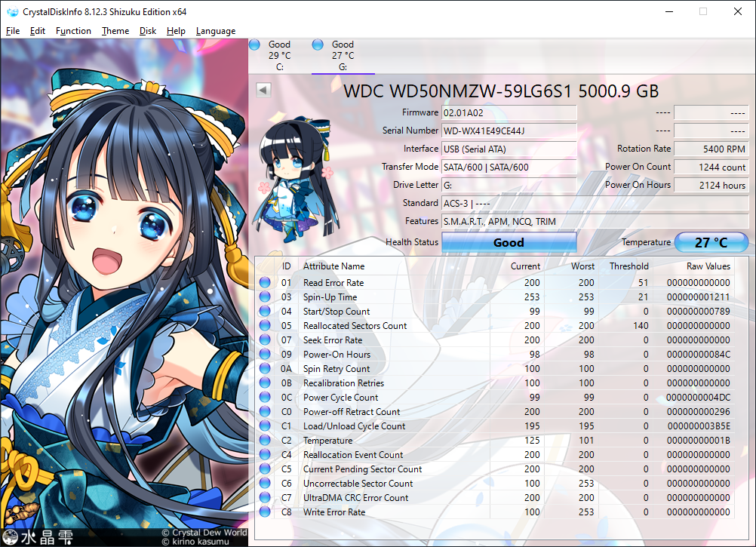Click the status orb for Write Error Rate
This screenshot has width=756, height=547.
265,512
